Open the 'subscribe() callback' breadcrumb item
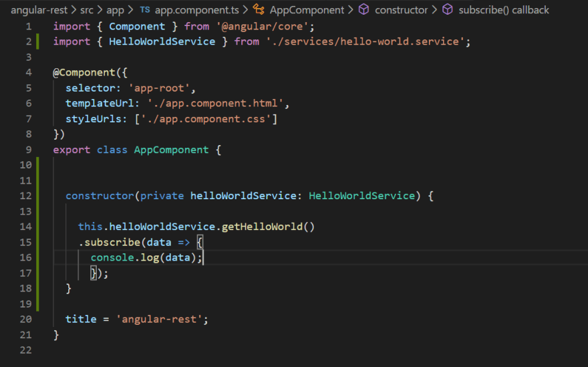 pyautogui.click(x=504, y=11)
